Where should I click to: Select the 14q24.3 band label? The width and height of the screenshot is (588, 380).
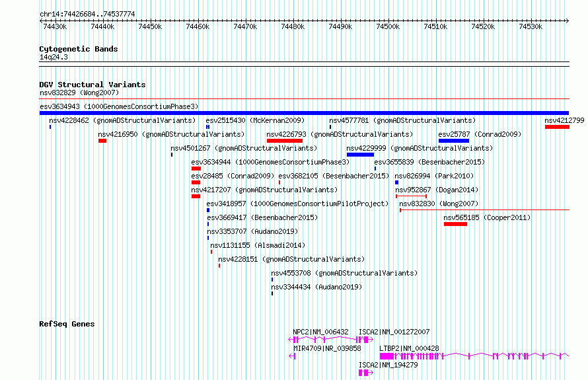click(x=54, y=57)
